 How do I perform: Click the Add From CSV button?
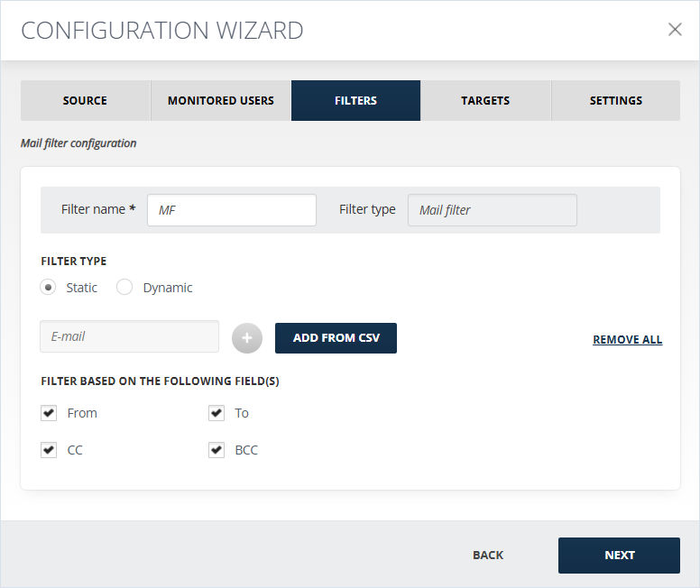[336, 338]
